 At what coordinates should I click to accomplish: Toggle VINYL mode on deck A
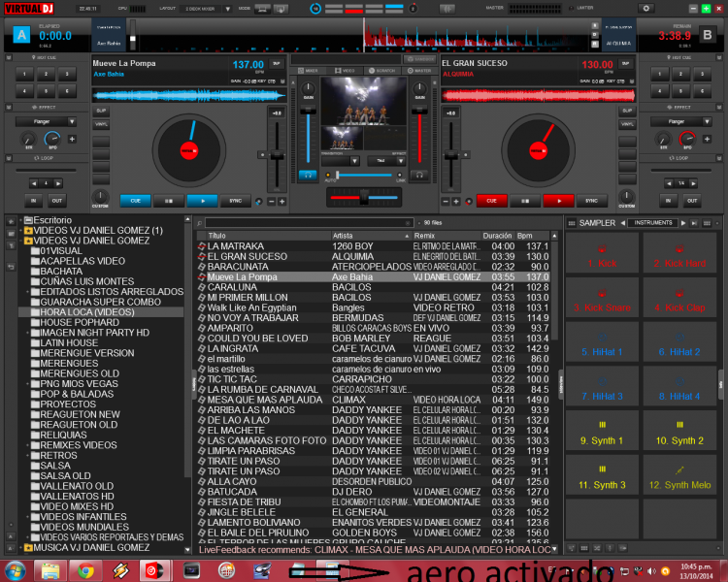101,124
